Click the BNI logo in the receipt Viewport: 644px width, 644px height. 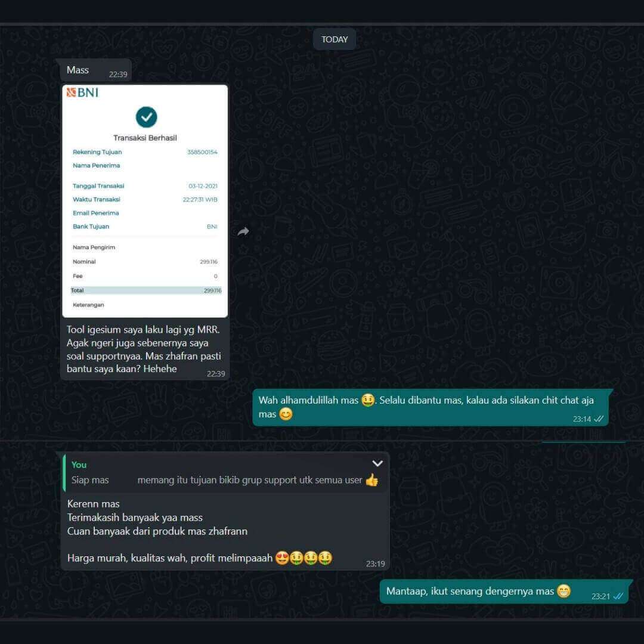82,92
